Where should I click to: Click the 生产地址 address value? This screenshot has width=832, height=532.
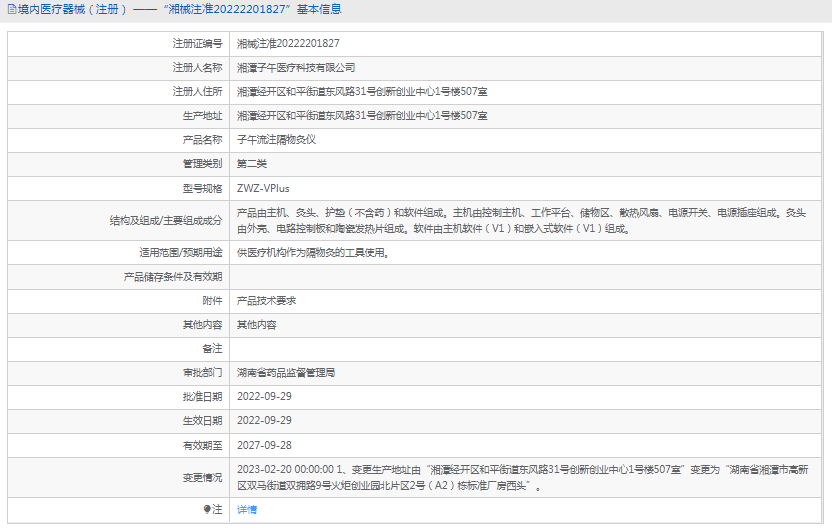[362, 116]
